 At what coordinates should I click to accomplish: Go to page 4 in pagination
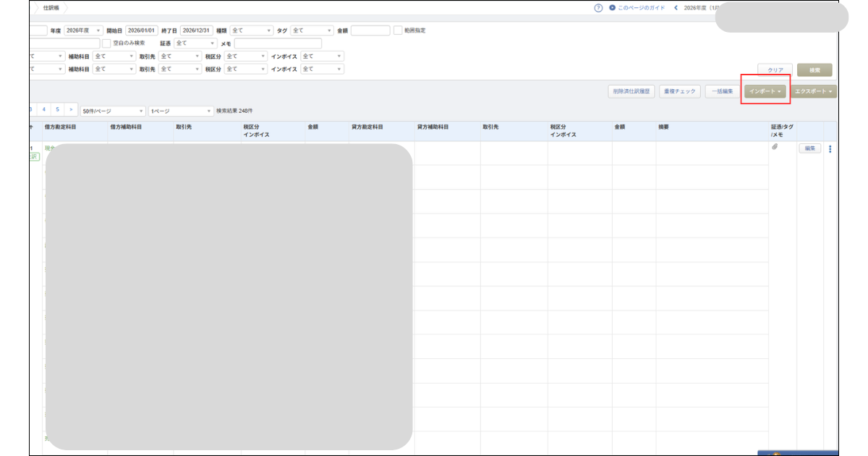[43, 109]
